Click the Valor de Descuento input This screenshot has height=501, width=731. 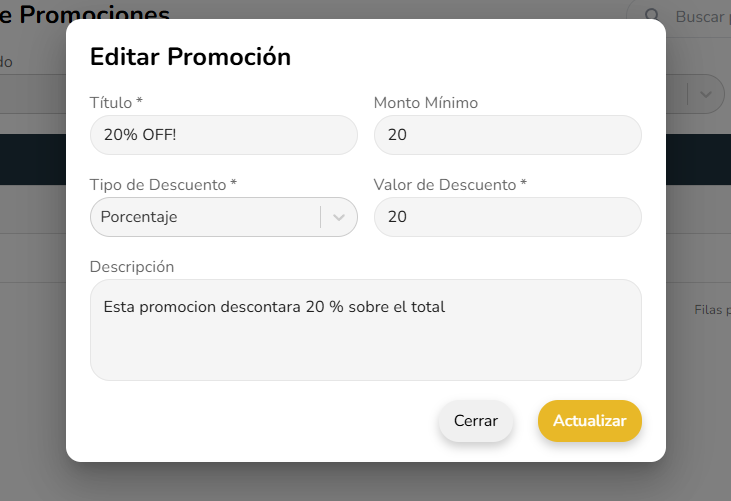tap(507, 217)
